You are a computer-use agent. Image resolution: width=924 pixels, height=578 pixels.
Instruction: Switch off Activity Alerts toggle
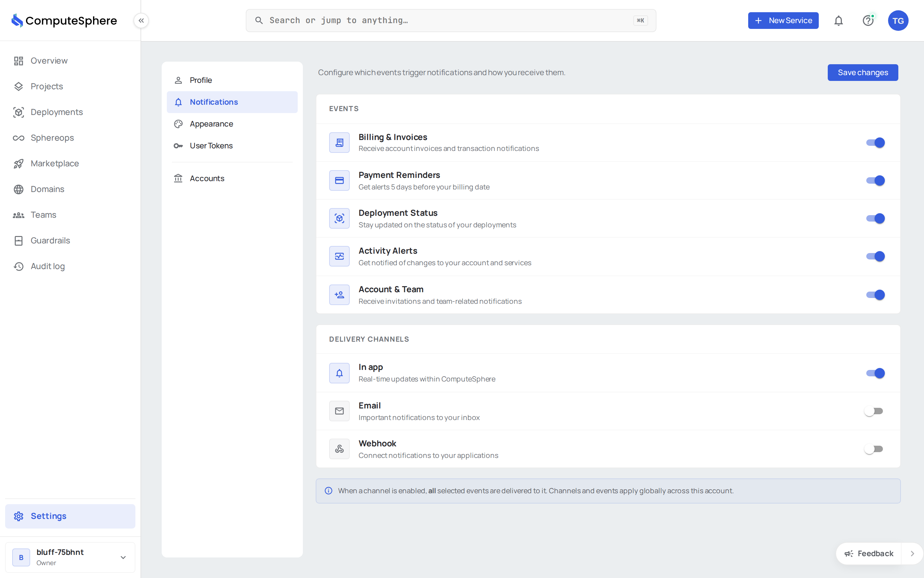tap(875, 256)
